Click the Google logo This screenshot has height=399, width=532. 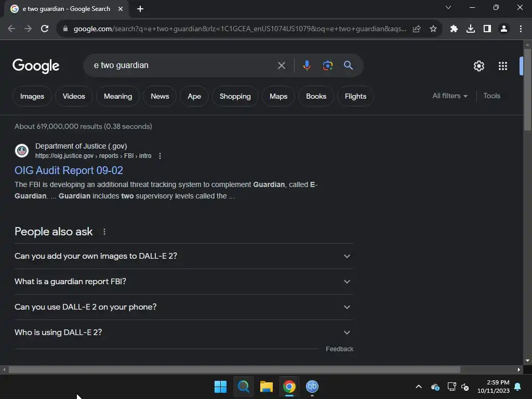pyautogui.click(x=36, y=66)
